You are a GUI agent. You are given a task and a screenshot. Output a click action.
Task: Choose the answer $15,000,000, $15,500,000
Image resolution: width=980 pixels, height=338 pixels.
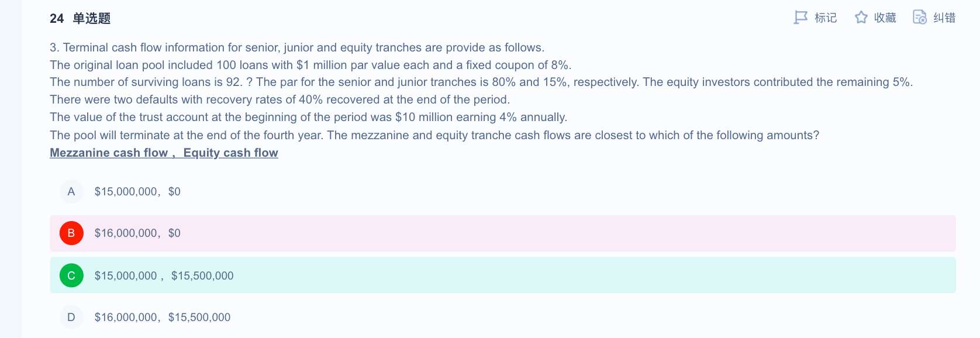pos(164,276)
